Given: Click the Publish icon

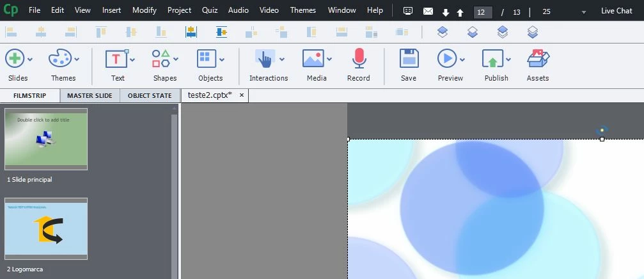Looking at the screenshot, I should pyautogui.click(x=493, y=58).
